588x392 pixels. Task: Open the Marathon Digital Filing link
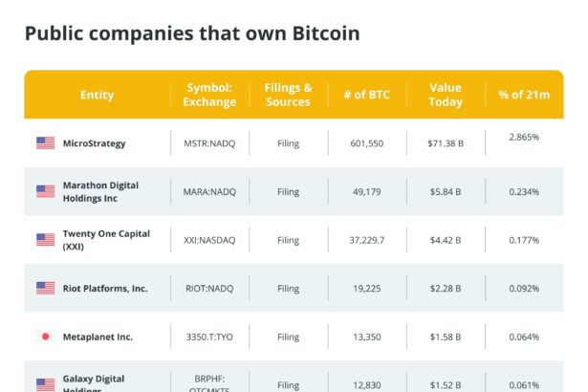point(288,191)
